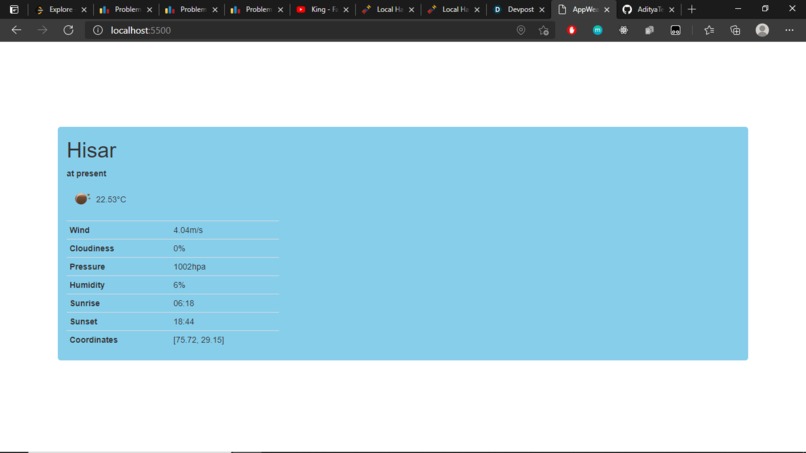Image resolution: width=806 pixels, height=453 pixels.
Task: Minimize the browser window
Action: (x=738, y=9)
